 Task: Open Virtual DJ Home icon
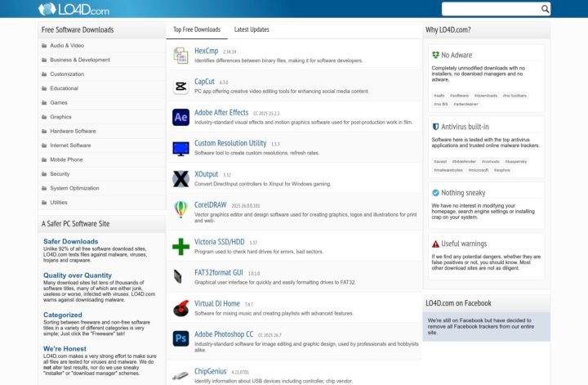click(180, 308)
